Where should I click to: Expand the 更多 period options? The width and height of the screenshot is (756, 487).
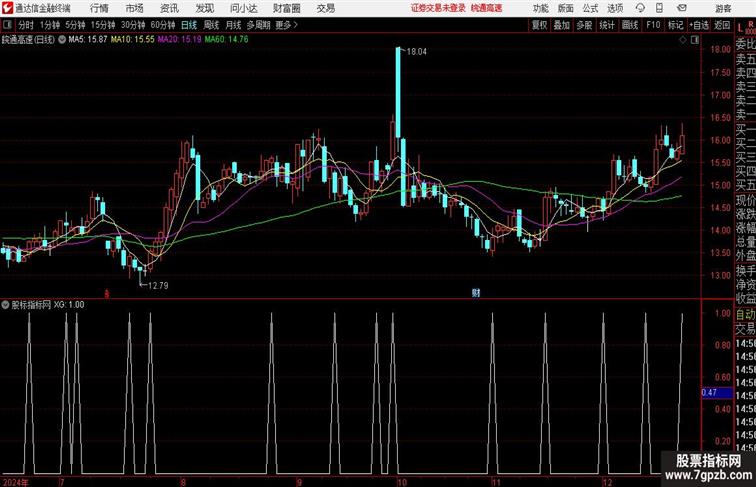point(286,25)
